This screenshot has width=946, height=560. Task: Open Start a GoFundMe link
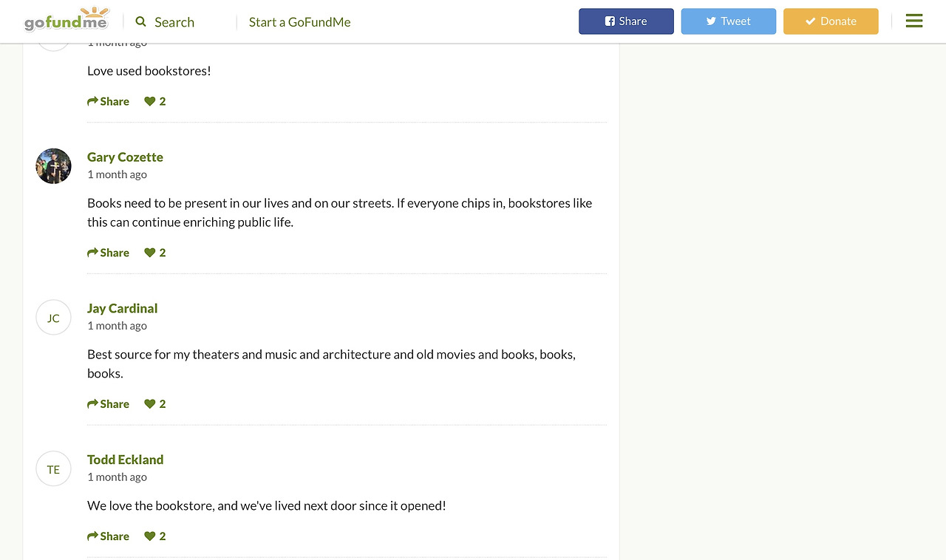pos(299,22)
